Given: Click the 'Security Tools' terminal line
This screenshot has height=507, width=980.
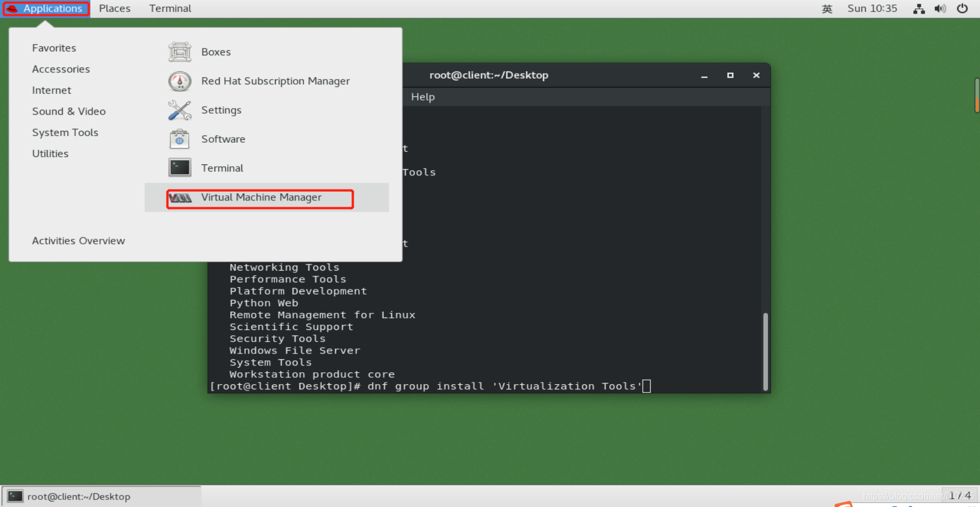Looking at the screenshot, I should click(277, 339).
